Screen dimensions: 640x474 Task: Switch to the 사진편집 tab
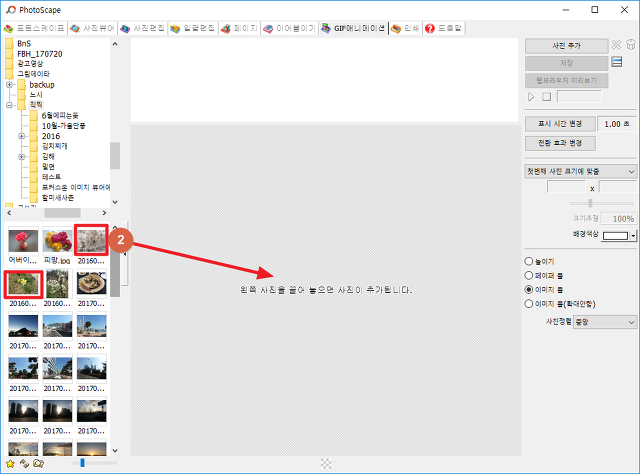click(x=142, y=28)
